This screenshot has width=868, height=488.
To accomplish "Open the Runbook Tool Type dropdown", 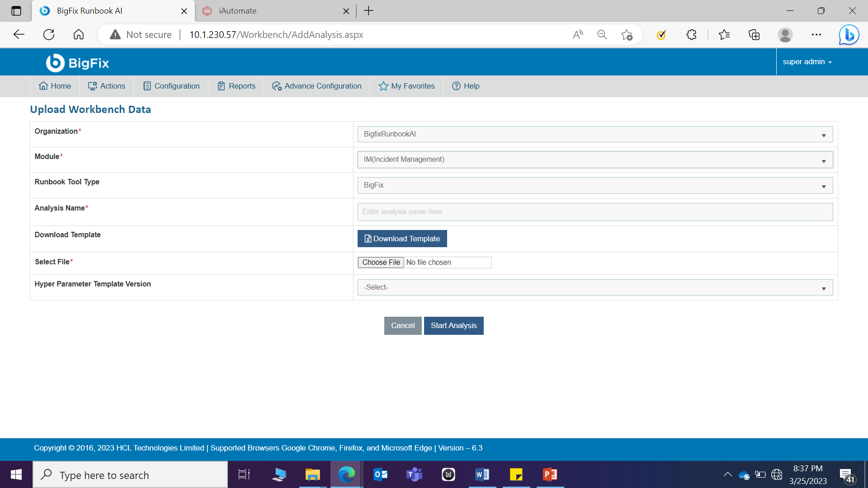I will point(594,185).
